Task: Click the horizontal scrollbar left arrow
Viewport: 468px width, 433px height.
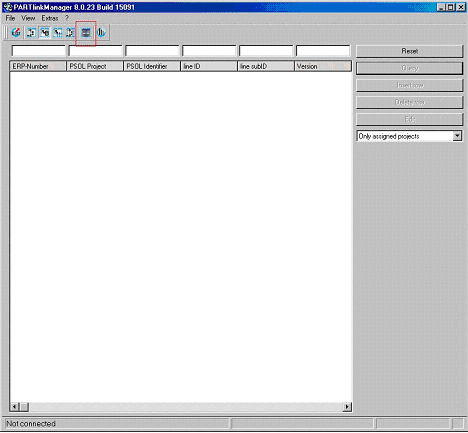Action: pyautogui.click(x=14, y=407)
